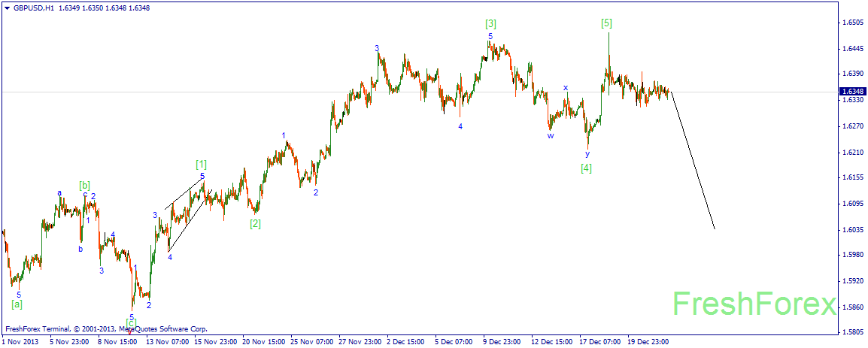Click the green [4] wave label at low

tap(586, 168)
